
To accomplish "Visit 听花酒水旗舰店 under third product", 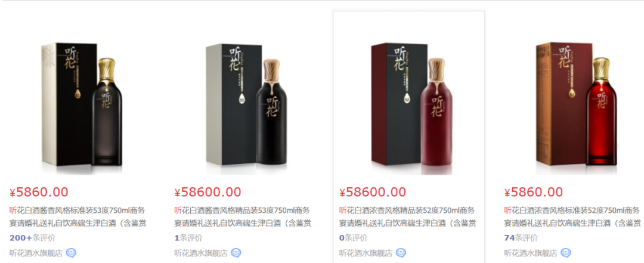I will (x=366, y=253).
